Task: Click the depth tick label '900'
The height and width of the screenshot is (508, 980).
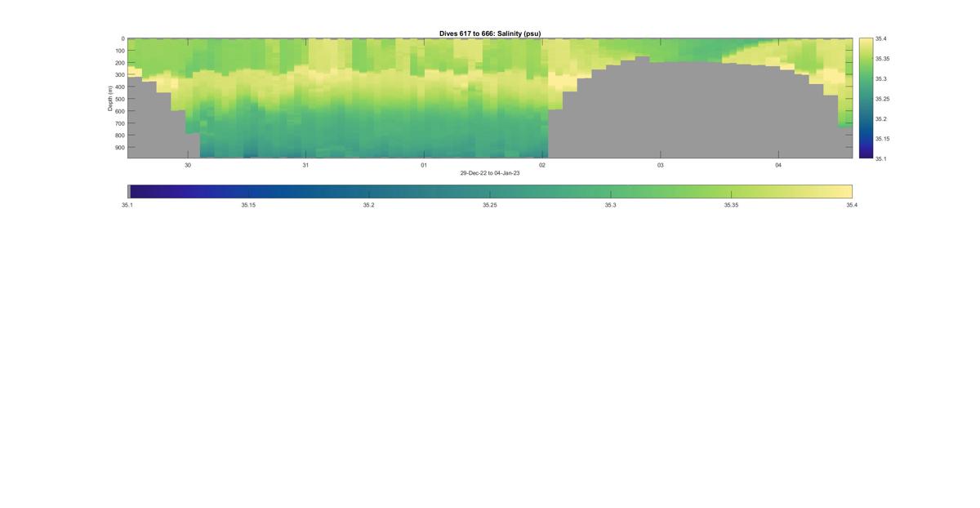Action: click(x=119, y=148)
